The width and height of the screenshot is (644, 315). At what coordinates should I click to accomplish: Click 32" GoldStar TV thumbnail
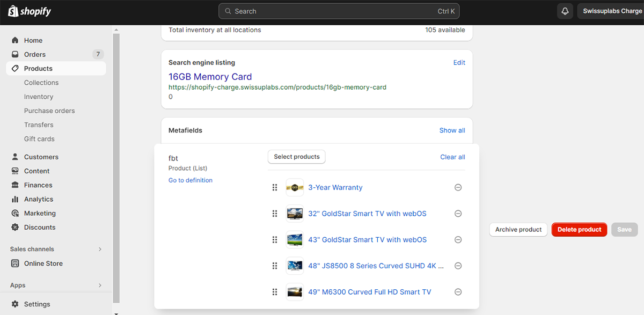tap(295, 214)
